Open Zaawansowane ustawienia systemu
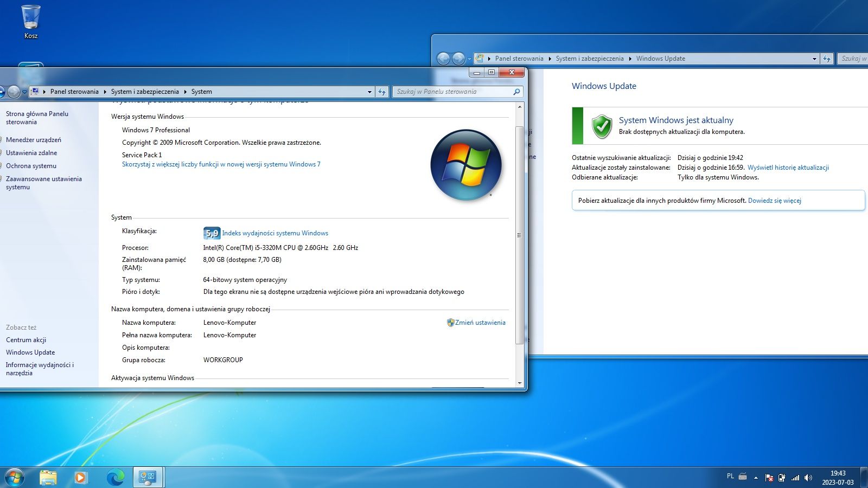 (44, 183)
